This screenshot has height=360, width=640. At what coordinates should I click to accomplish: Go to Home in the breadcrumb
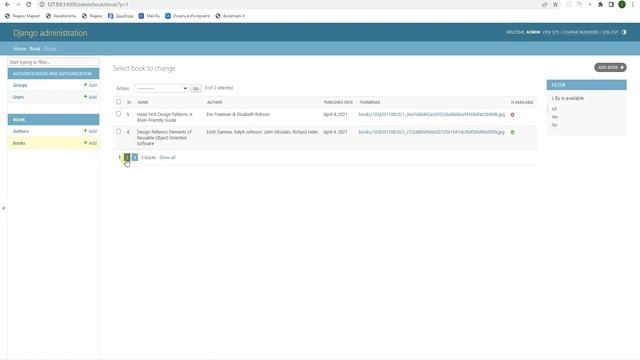(x=19, y=49)
